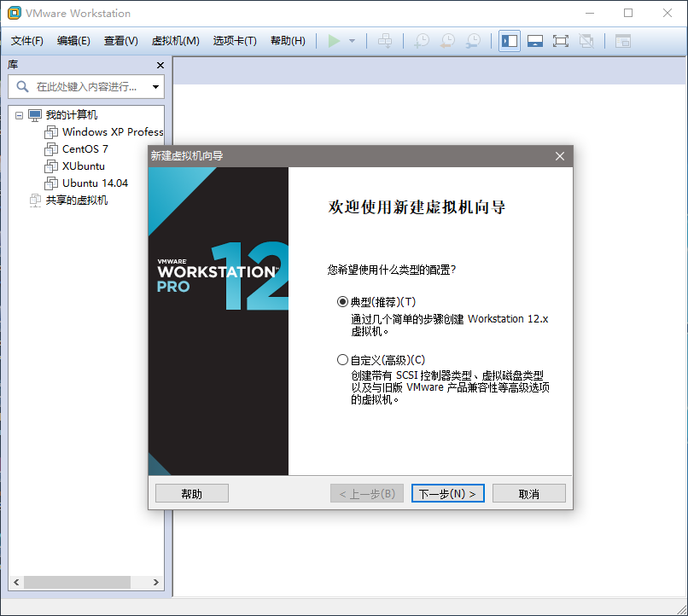Click the library scroll right arrow
Viewport: 688px width, 616px height.
tap(155, 582)
